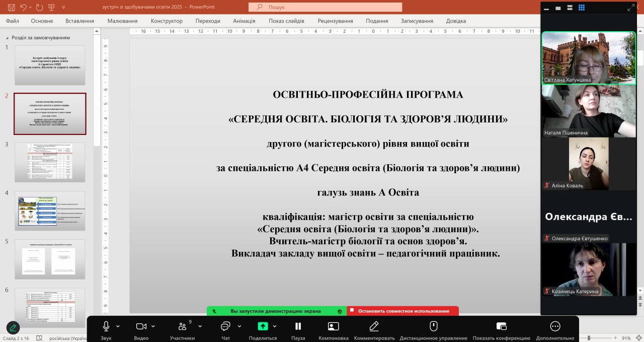Image resolution: width=644 pixels, height=342 pixels.
Task: Open audio options arrow next to Звук
Action: [118, 326]
